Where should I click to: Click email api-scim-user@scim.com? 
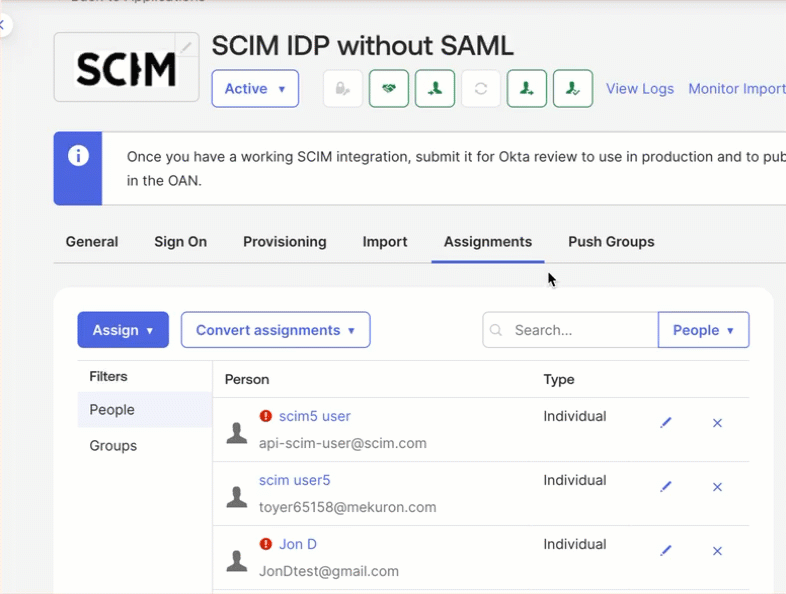(x=343, y=443)
